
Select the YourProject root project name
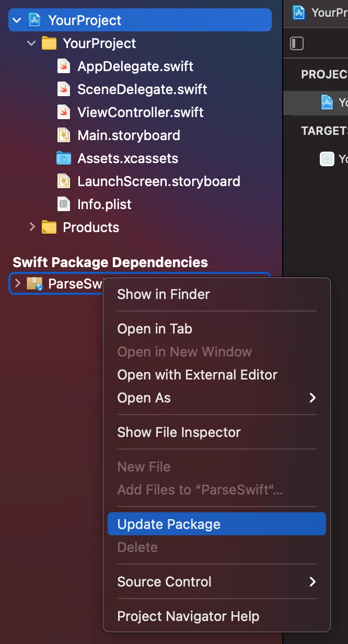pos(85,20)
